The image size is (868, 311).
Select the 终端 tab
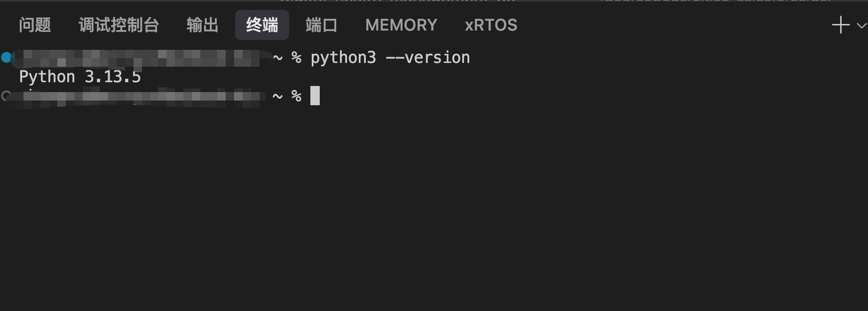262,25
